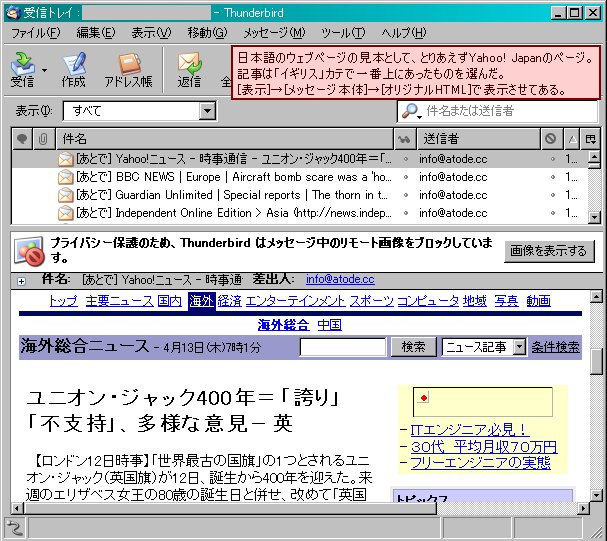Sort by the junk status column icon

tap(551, 139)
